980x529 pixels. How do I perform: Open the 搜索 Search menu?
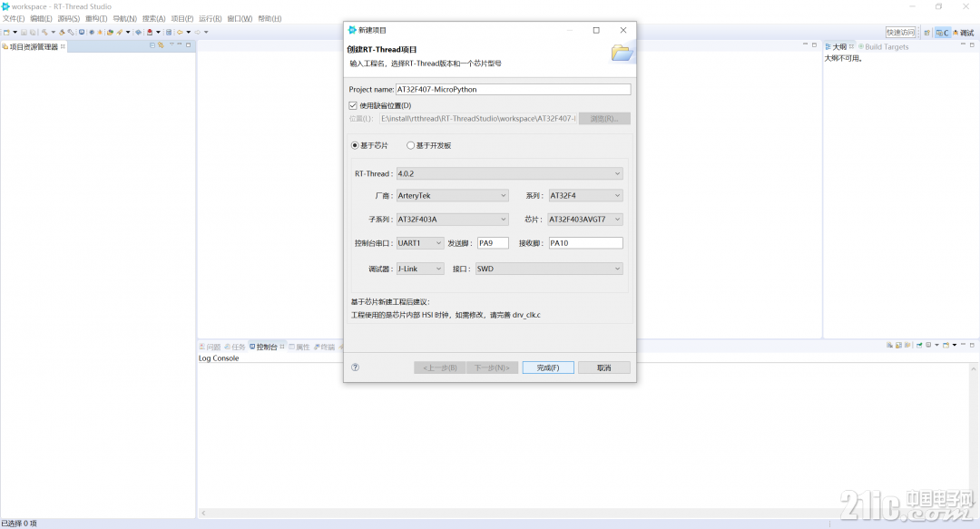(153, 19)
